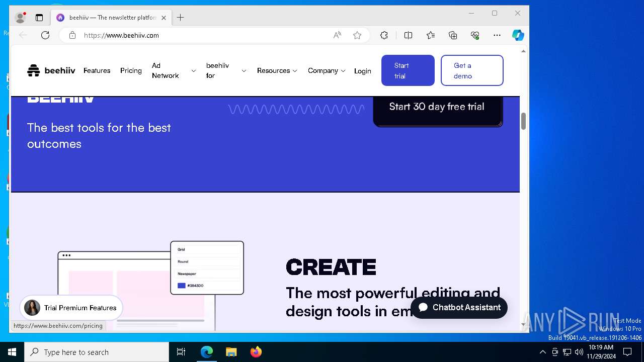Open Edge Settings and more menu

[497, 35]
